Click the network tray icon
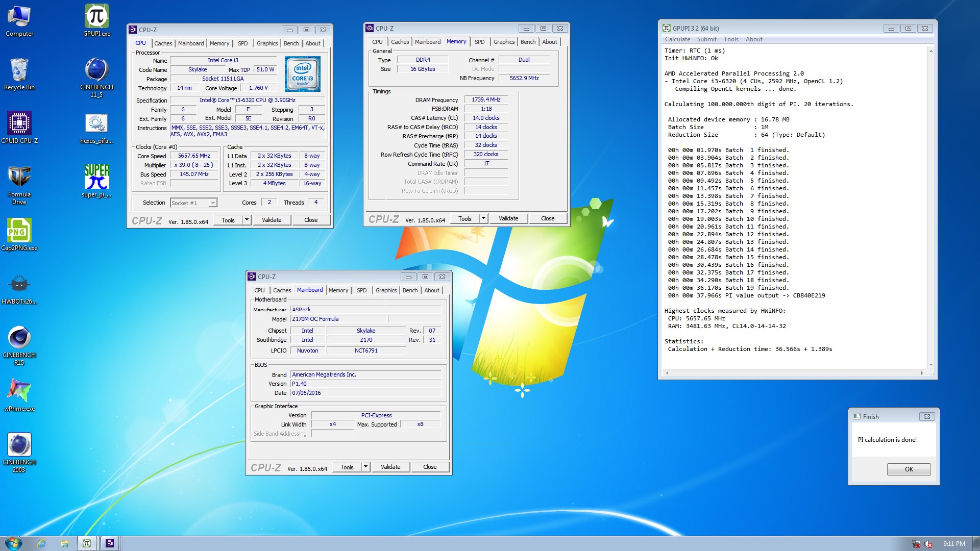Screen dimensions: 980x551 916,544
